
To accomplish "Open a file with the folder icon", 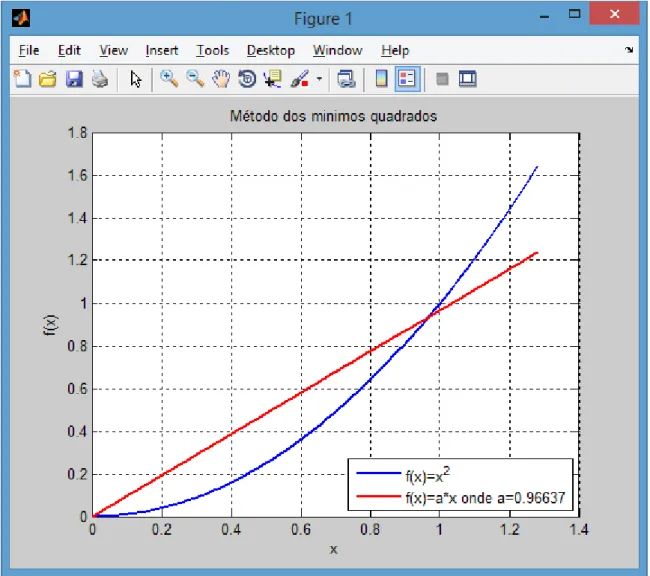I will pos(48,79).
